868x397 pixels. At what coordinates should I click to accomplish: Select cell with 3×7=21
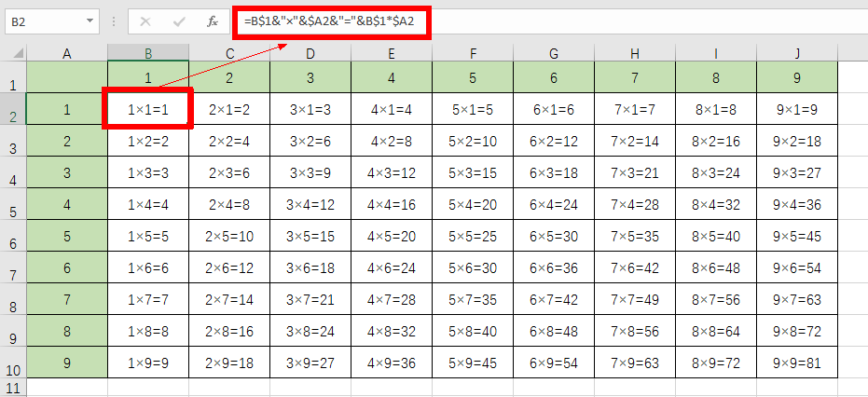pyautogui.click(x=310, y=300)
